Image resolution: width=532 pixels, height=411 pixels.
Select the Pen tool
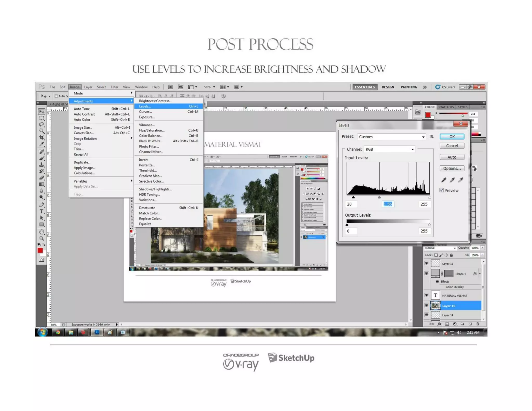click(x=42, y=205)
